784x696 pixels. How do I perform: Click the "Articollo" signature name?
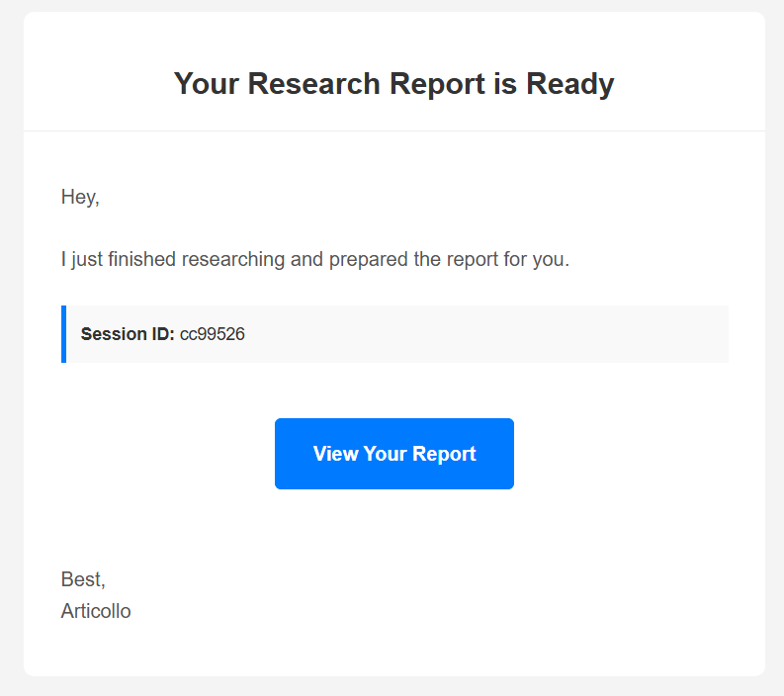96,611
